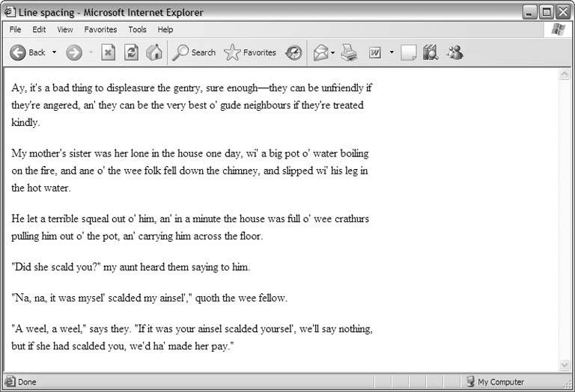Print the page using the printer icon
Image resolution: width=575 pixels, height=392 pixels.
tap(349, 52)
